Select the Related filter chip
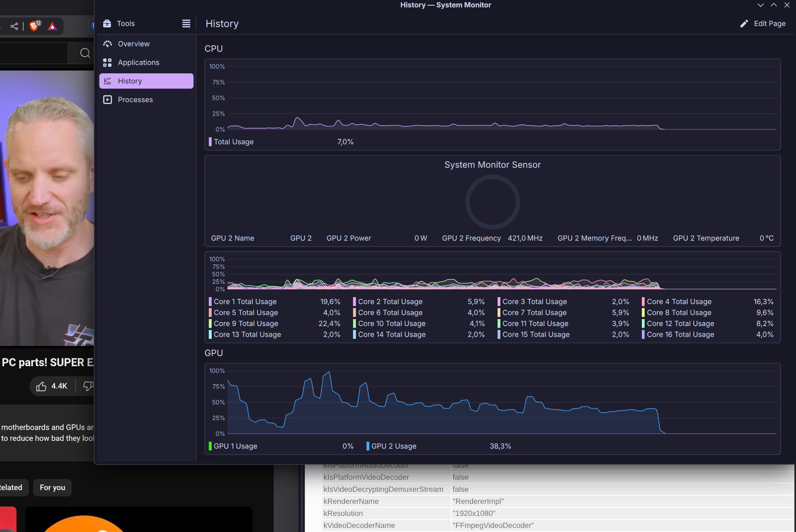The height and width of the screenshot is (532, 796). click(x=12, y=488)
